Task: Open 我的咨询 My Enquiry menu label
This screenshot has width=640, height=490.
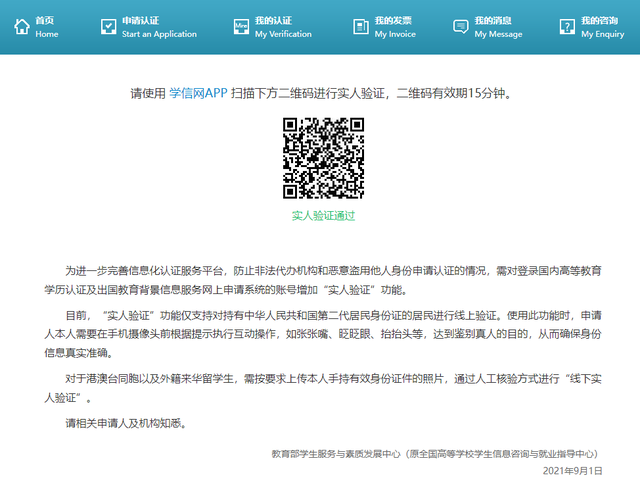Action: tap(603, 27)
